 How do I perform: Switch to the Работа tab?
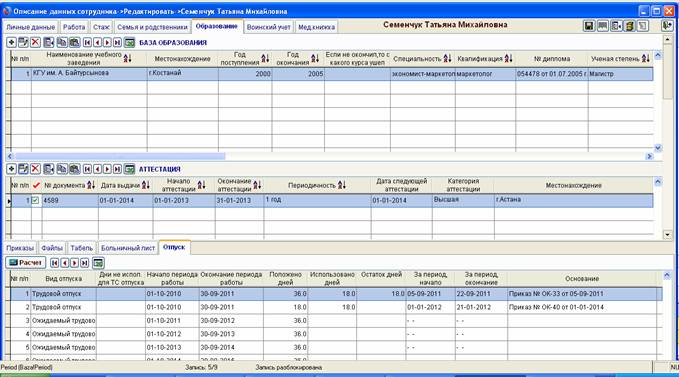pyautogui.click(x=74, y=27)
